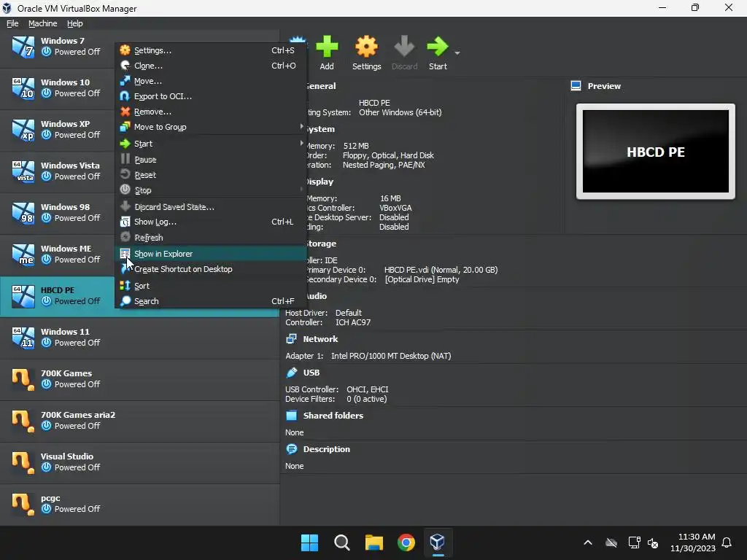Click Show in Explorer menu entry
The width and height of the screenshot is (747, 560).
[209, 254]
